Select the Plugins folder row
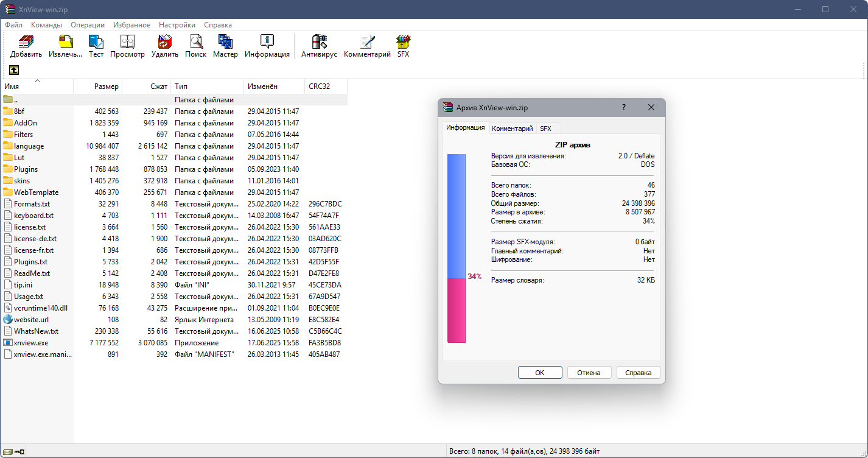Screen dimensions: 868x458 (174, 169)
